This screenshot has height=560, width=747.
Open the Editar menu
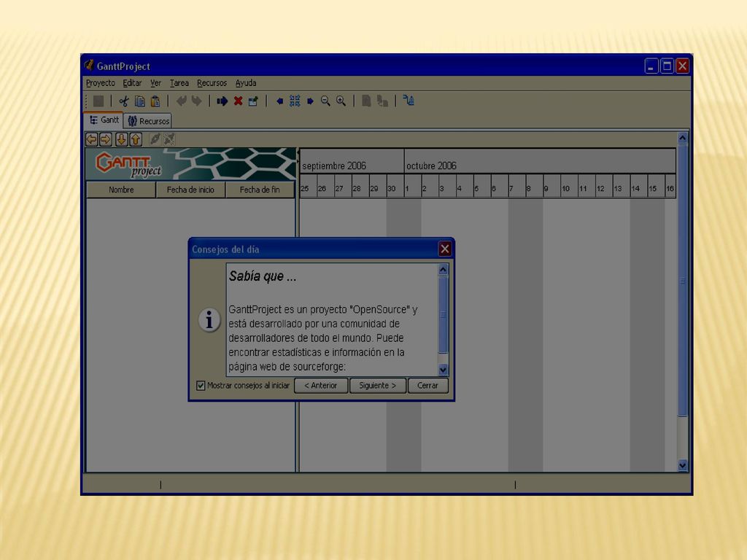[x=132, y=83]
